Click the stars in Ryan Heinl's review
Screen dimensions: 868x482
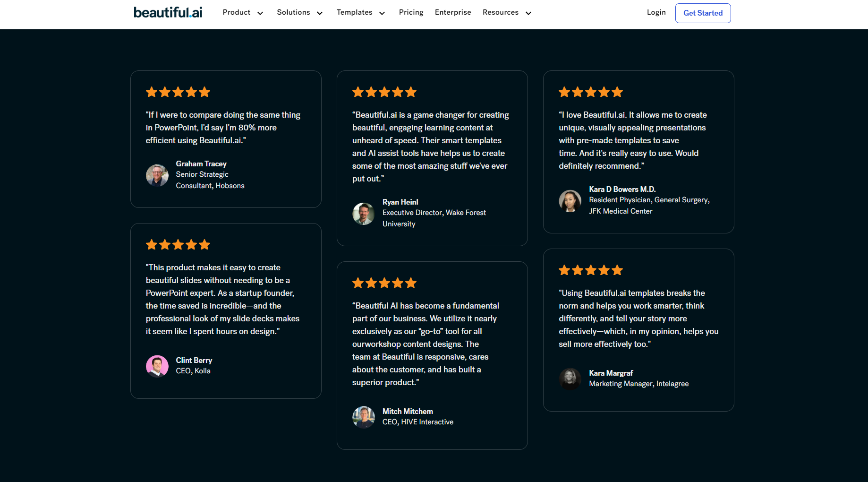[x=384, y=92]
